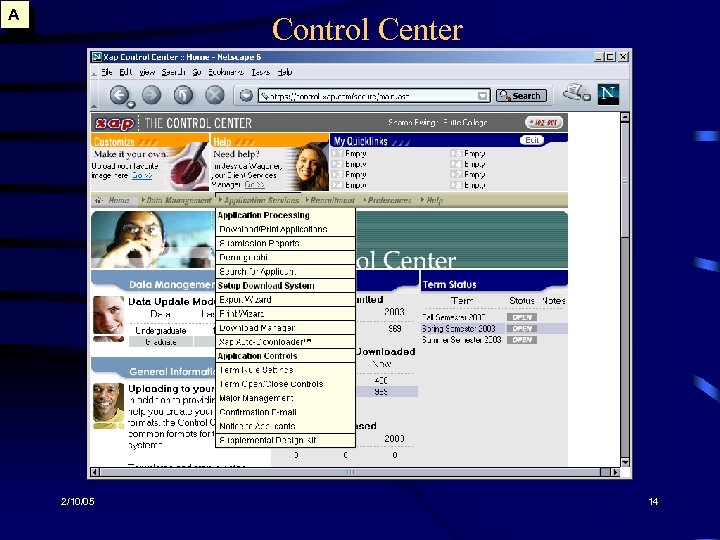Open the View menu in Netscape
720x540 pixels.
tap(147, 72)
